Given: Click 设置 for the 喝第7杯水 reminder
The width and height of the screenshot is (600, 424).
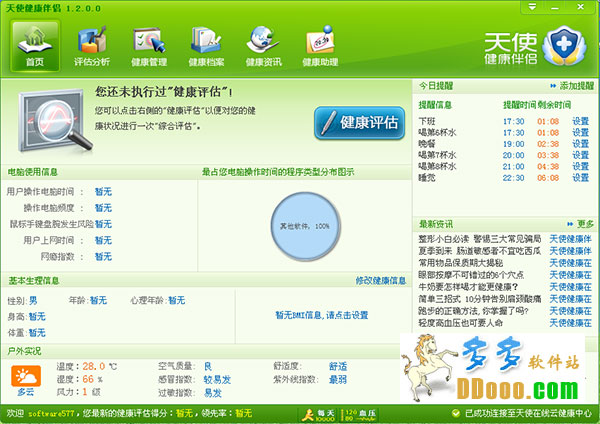Looking at the screenshot, I should (580, 155).
